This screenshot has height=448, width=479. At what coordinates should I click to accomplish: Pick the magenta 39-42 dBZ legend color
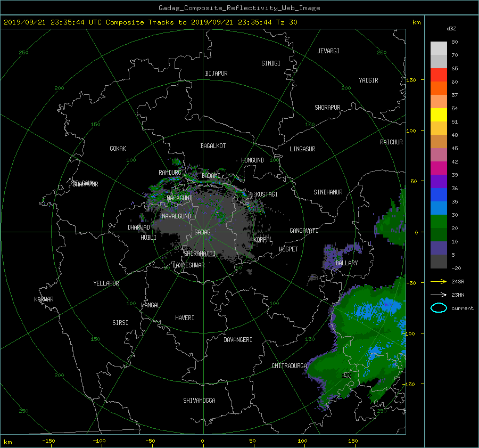pos(439,168)
